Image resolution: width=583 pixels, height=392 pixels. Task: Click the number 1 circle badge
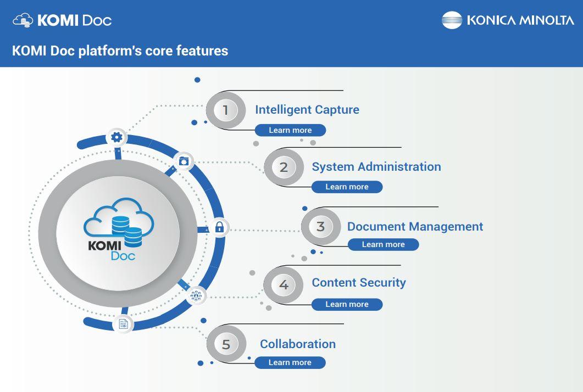point(226,110)
